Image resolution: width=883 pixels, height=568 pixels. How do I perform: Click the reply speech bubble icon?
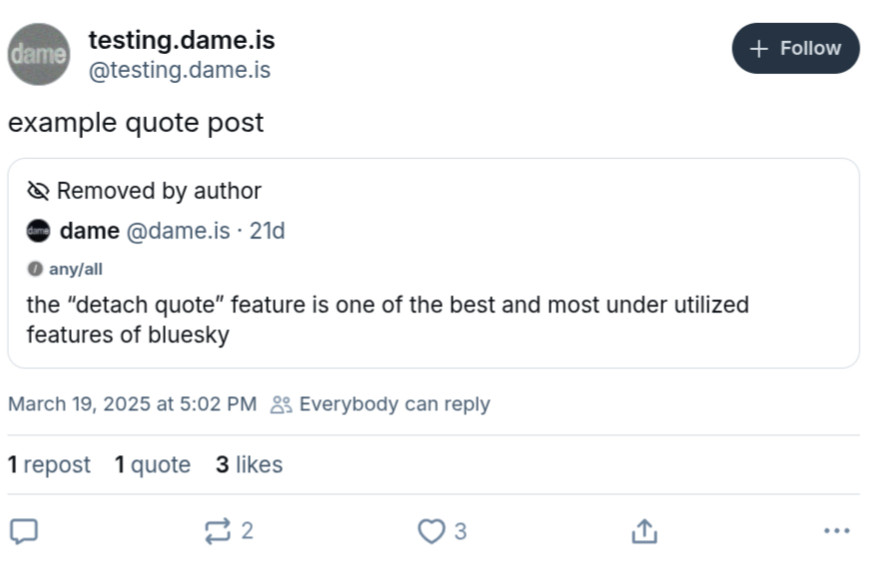coord(23,531)
